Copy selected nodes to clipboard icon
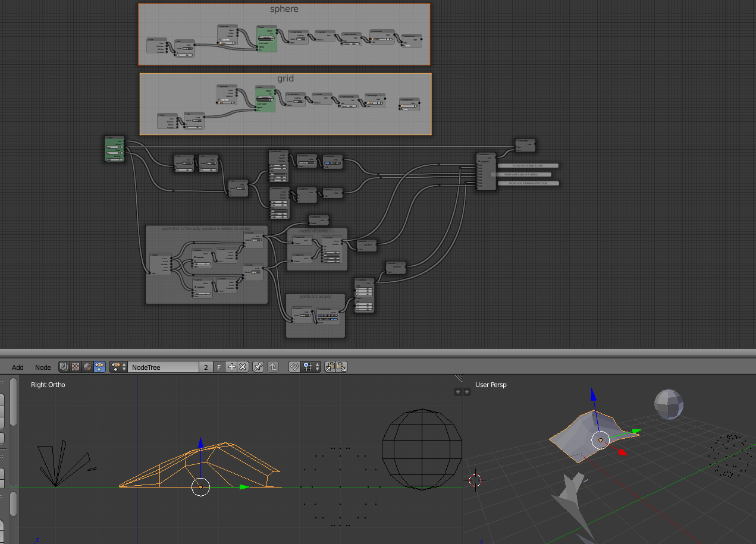Viewport: 756px width, 544px height. tap(330, 367)
